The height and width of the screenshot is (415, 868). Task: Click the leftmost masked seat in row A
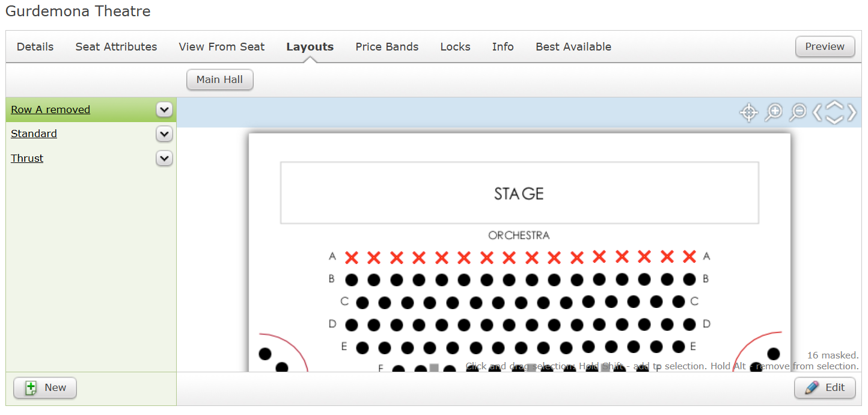point(352,257)
